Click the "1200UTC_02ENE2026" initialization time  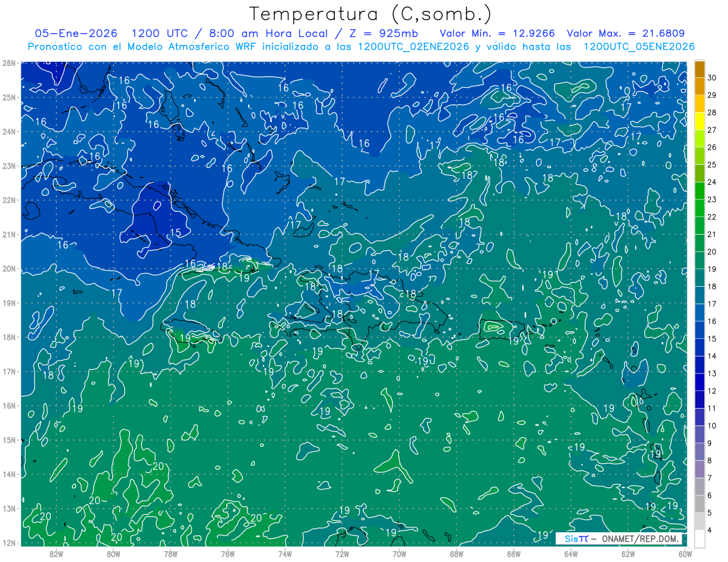pos(414,47)
